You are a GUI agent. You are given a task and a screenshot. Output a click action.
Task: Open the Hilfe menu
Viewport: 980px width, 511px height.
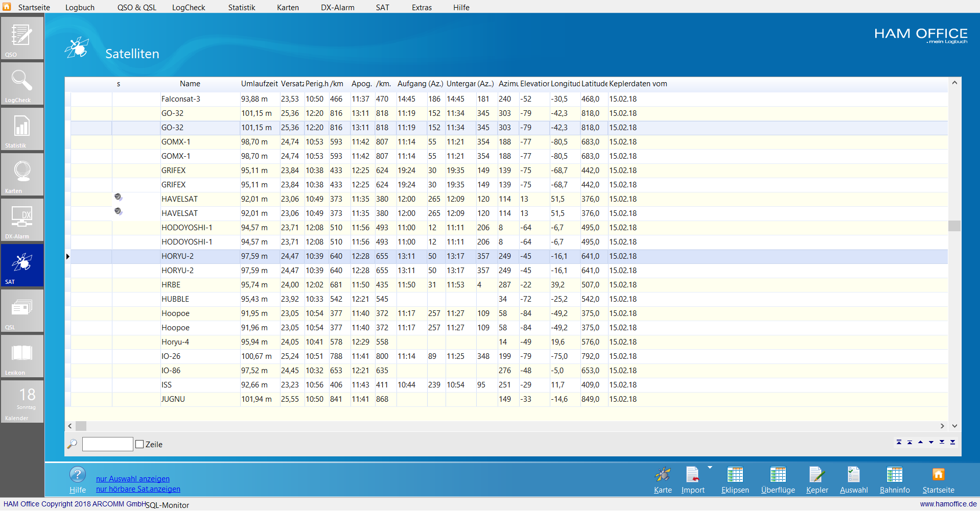(461, 7)
